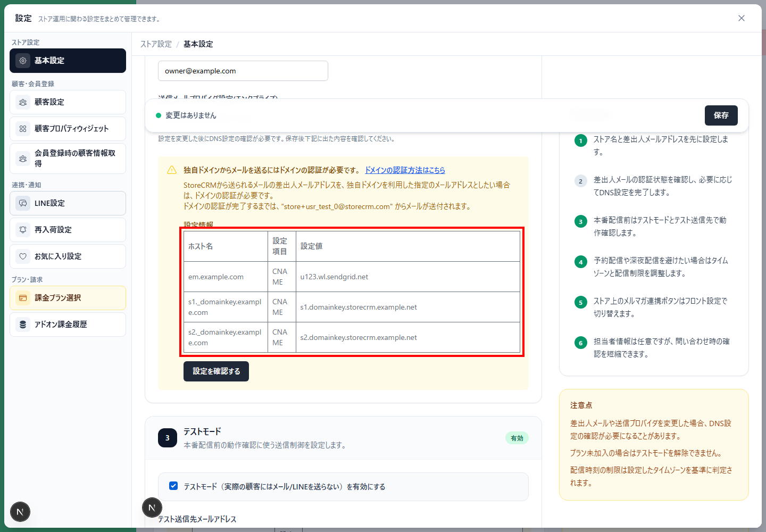Click the heart icon beside お気に入り設定
This screenshot has width=766, height=532.
pos(23,256)
